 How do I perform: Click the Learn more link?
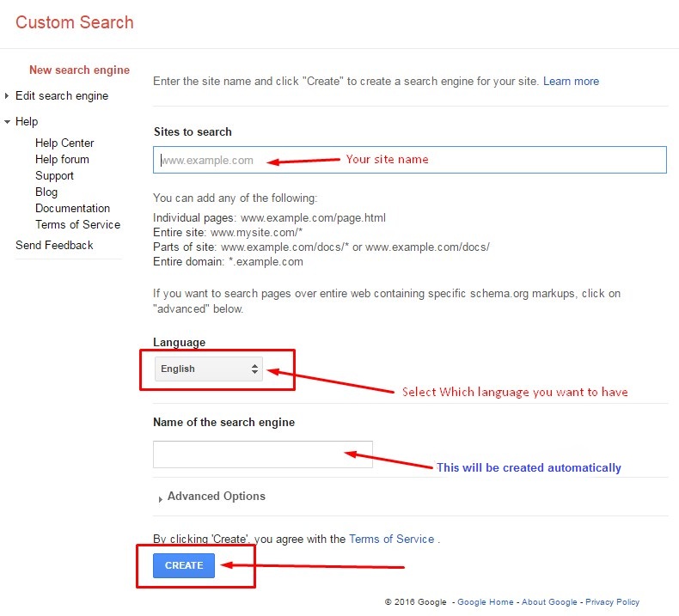point(571,81)
